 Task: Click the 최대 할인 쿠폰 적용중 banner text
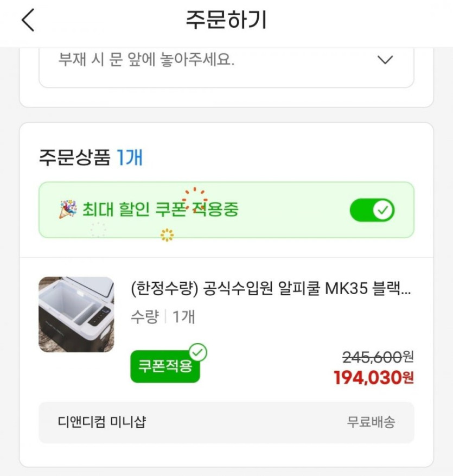coord(161,210)
